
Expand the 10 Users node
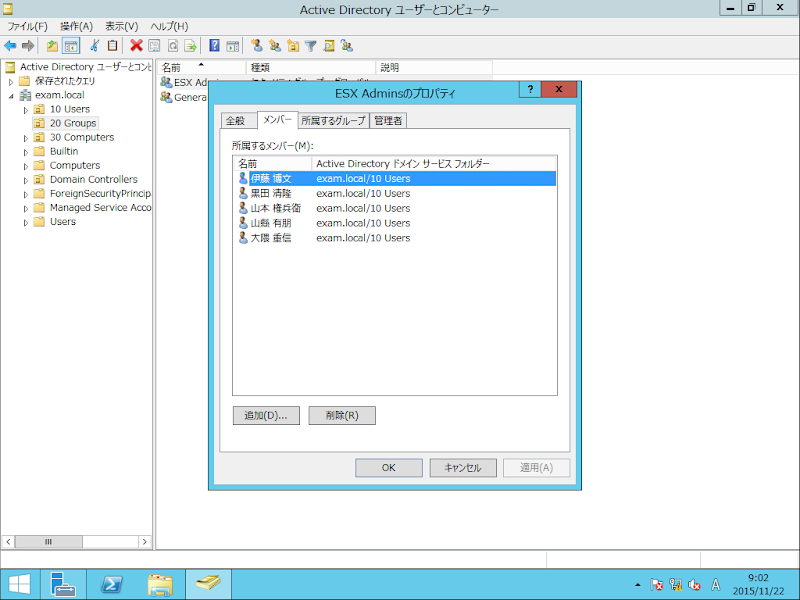(26, 110)
